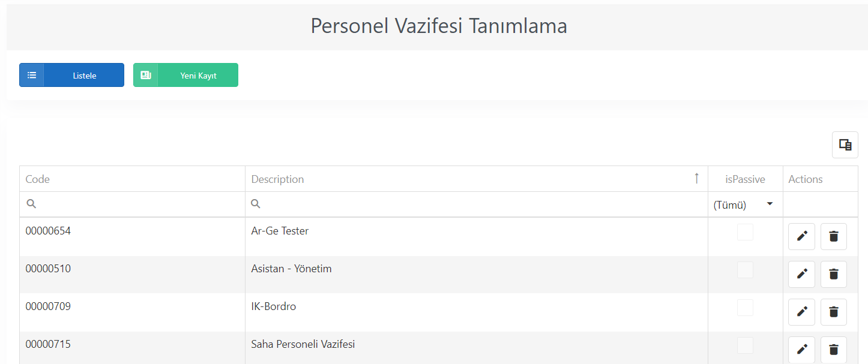The width and height of the screenshot is (868, 364).
Task: Open the column chooser icon
Action: 845,145
